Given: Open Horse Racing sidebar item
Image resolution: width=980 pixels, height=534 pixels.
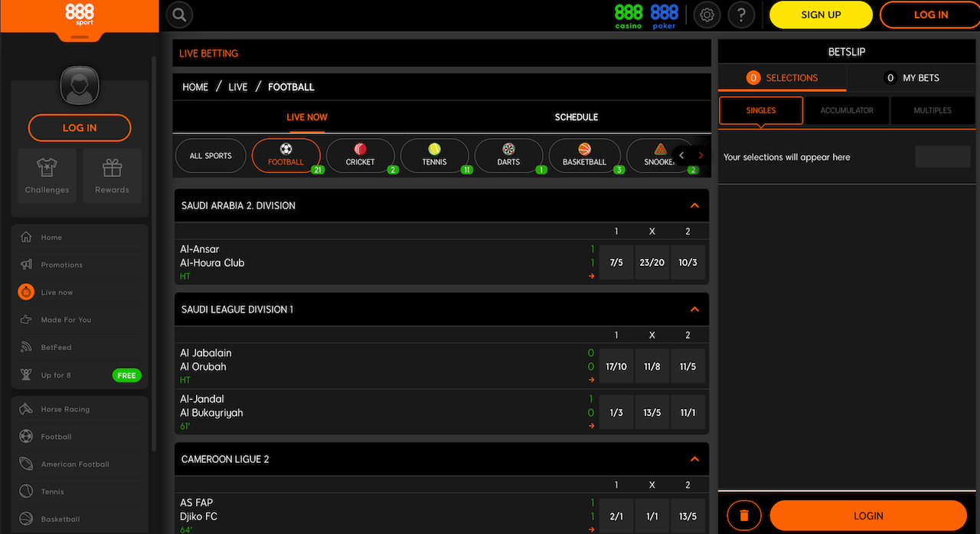Looking at the screenshot, I should [80, 409].
